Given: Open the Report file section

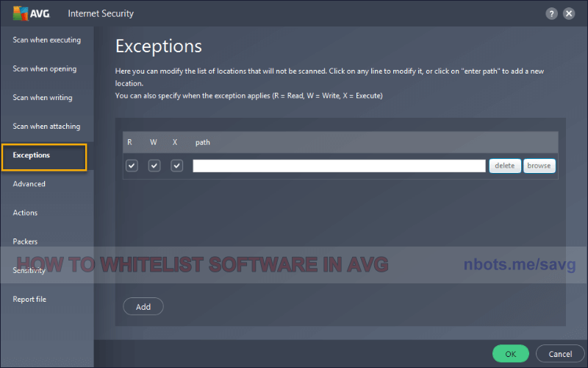Looking at the screenshot, I should (x=29, y=300).
